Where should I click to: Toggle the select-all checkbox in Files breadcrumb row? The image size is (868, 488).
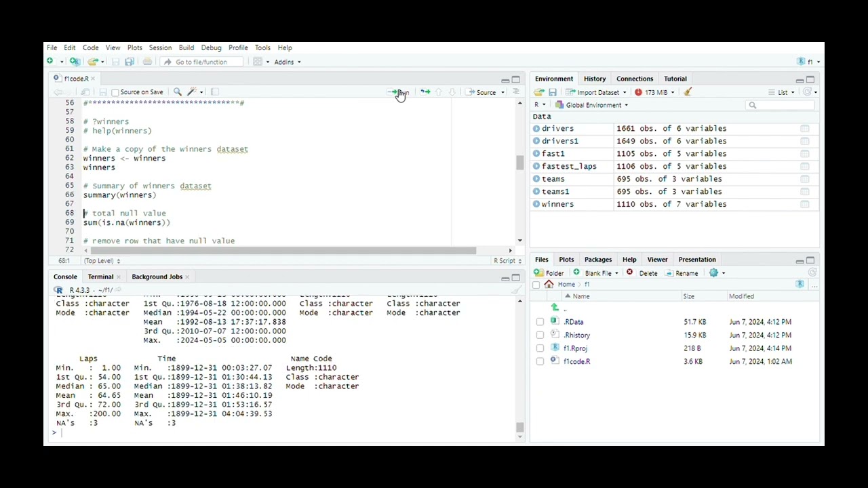coord(536,285)
